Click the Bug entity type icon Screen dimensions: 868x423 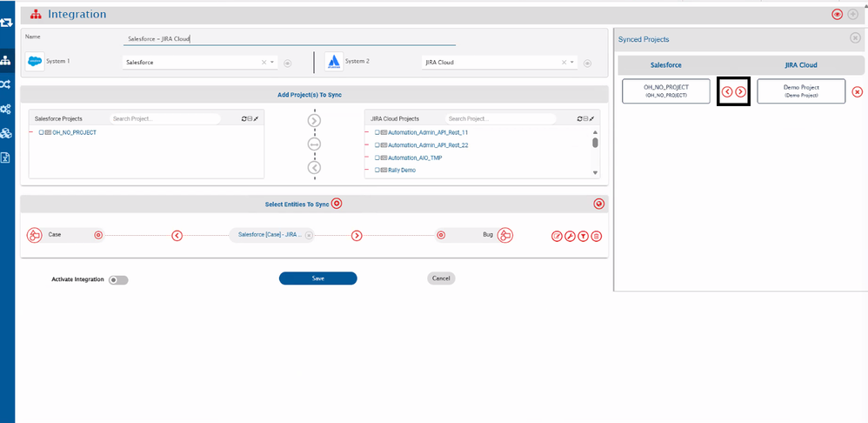504,235
